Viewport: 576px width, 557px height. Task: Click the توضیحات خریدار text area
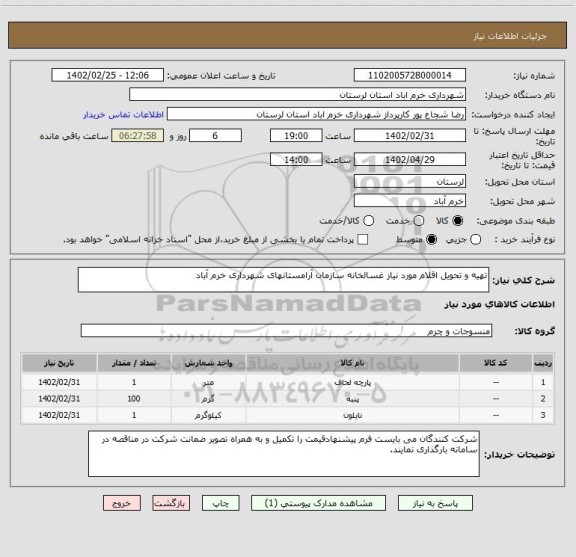pyautogui.click(x=284, y=454)
